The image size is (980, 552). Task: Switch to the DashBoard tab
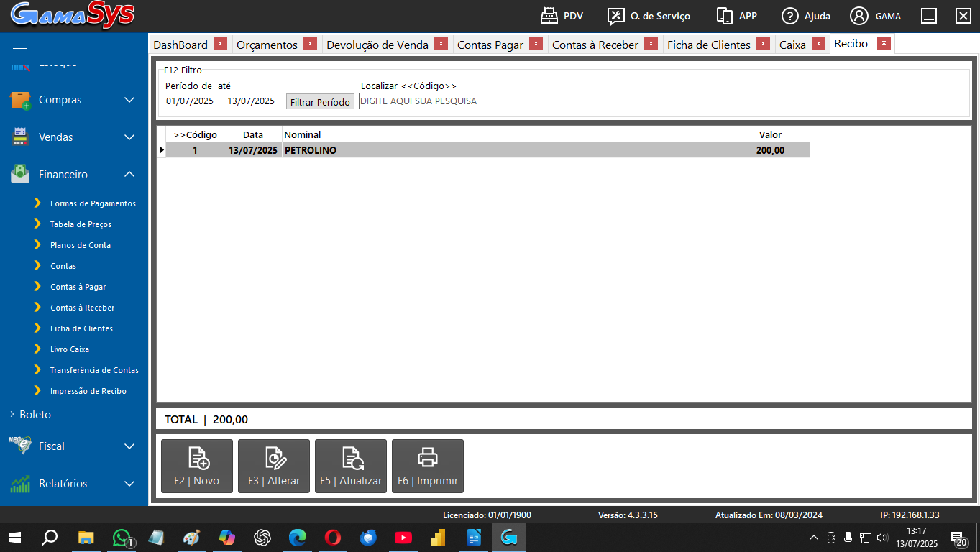point(180,45)
